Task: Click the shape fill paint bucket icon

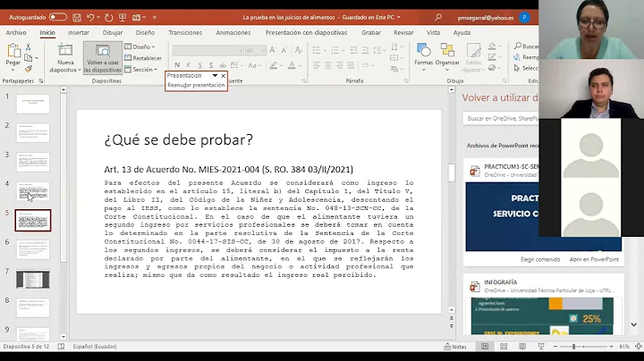Action: [x=492, y=46]
